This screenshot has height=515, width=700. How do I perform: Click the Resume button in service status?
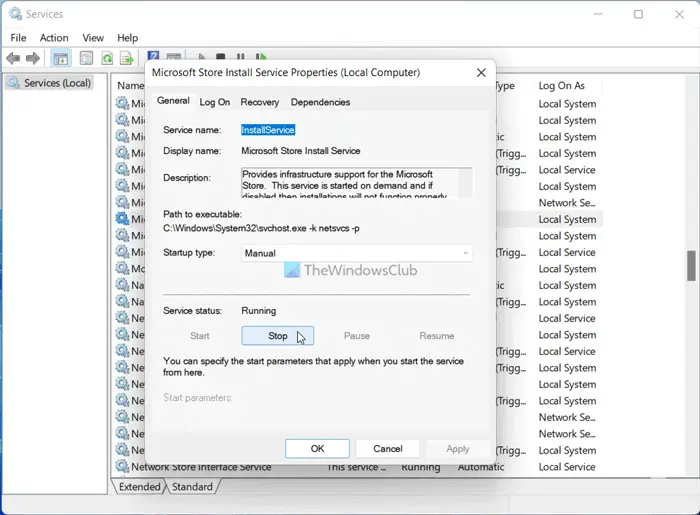pos(437,336)
